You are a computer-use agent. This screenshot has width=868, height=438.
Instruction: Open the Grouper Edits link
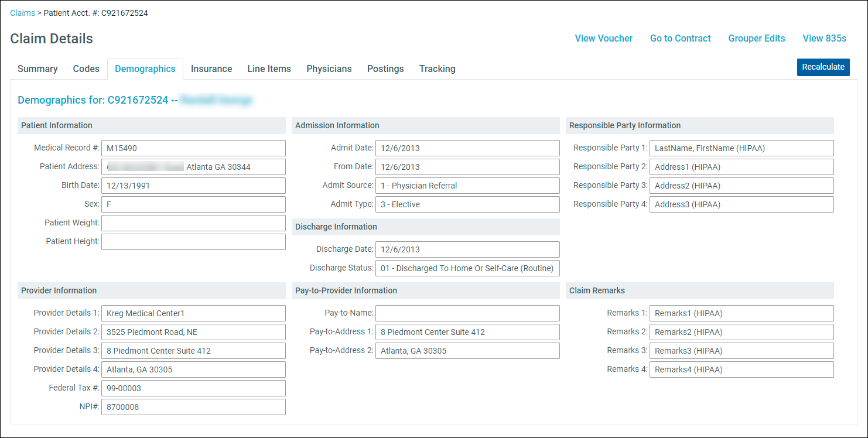[757, 38]
